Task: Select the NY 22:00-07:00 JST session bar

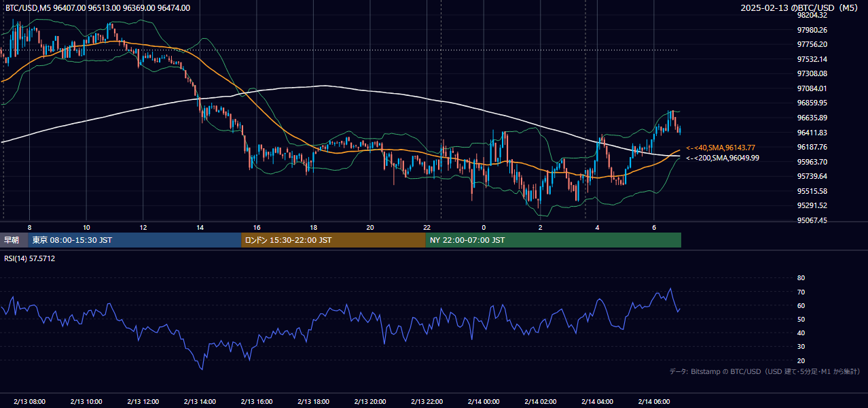Action: click(554, 240)
